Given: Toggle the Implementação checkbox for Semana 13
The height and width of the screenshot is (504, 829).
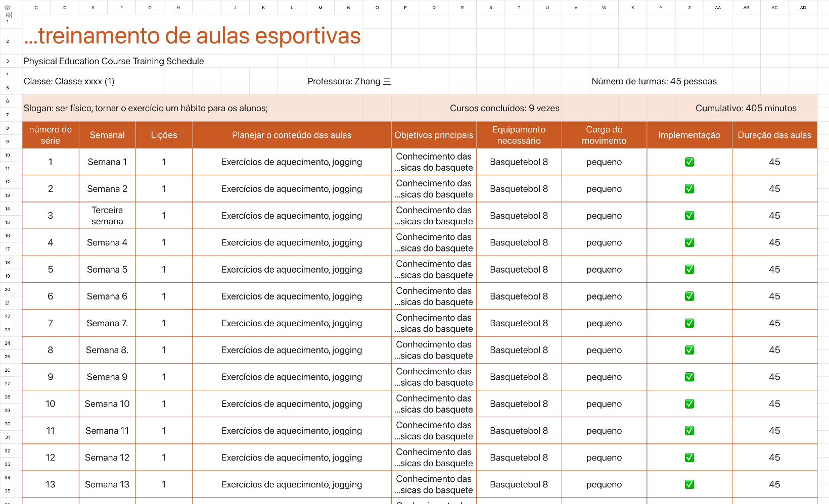Looking at the screenshot, I should [689, 484].
